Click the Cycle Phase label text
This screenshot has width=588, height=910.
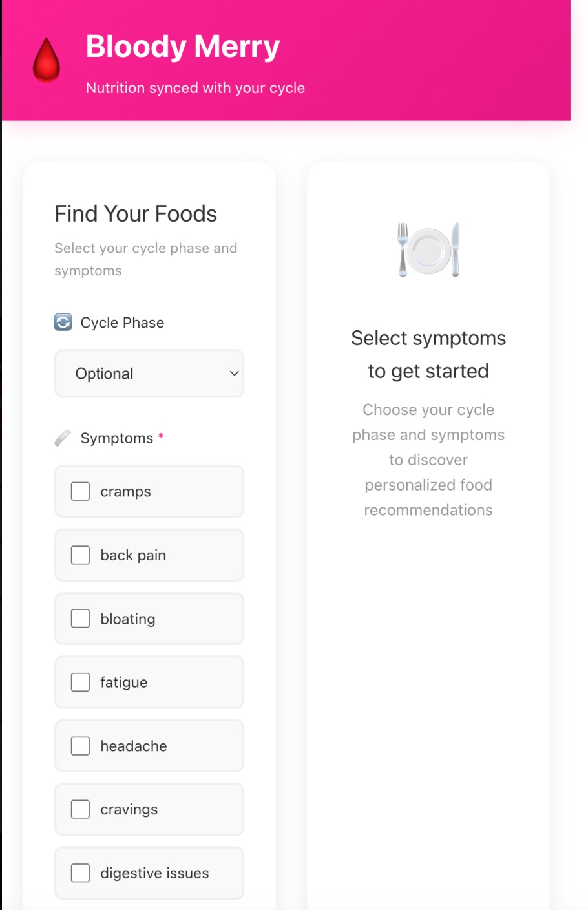[x=122, y=323]
